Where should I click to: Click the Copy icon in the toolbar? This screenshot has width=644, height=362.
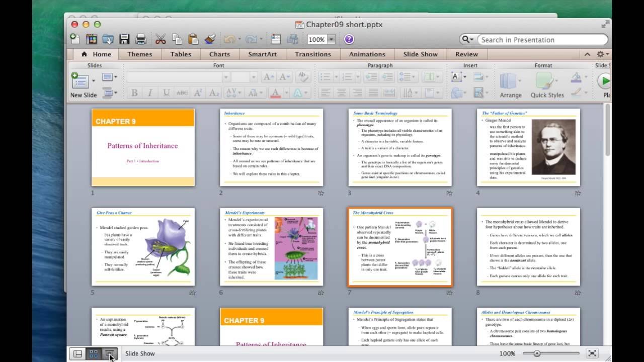coord(177,39)
